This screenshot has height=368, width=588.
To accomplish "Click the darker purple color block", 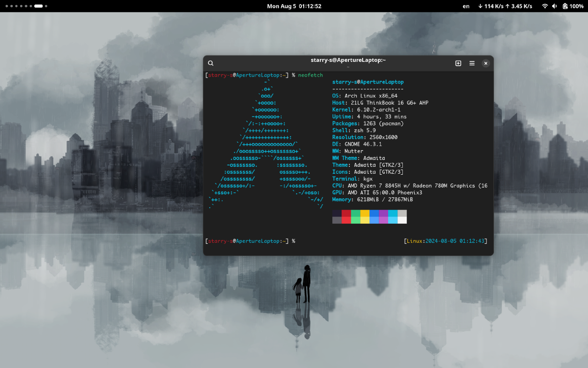I will click(383, 213).
